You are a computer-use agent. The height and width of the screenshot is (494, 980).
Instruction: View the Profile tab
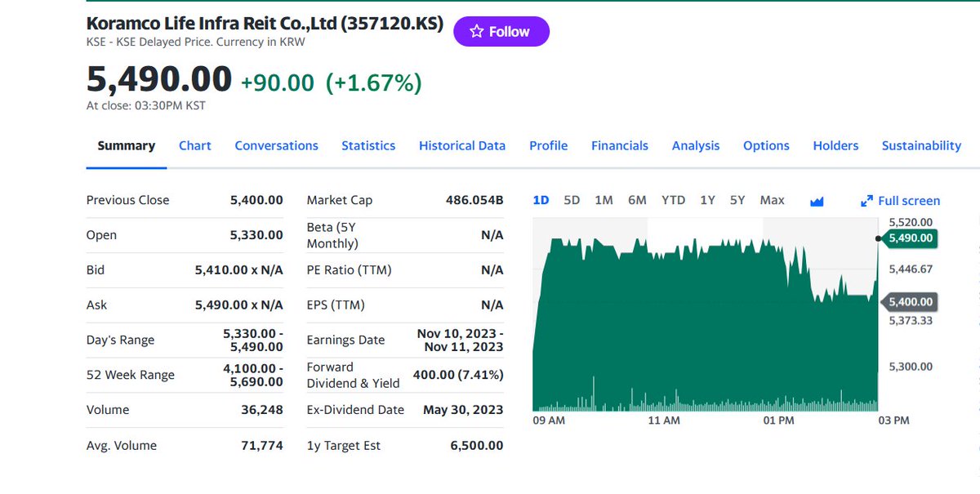pos(548,145)
